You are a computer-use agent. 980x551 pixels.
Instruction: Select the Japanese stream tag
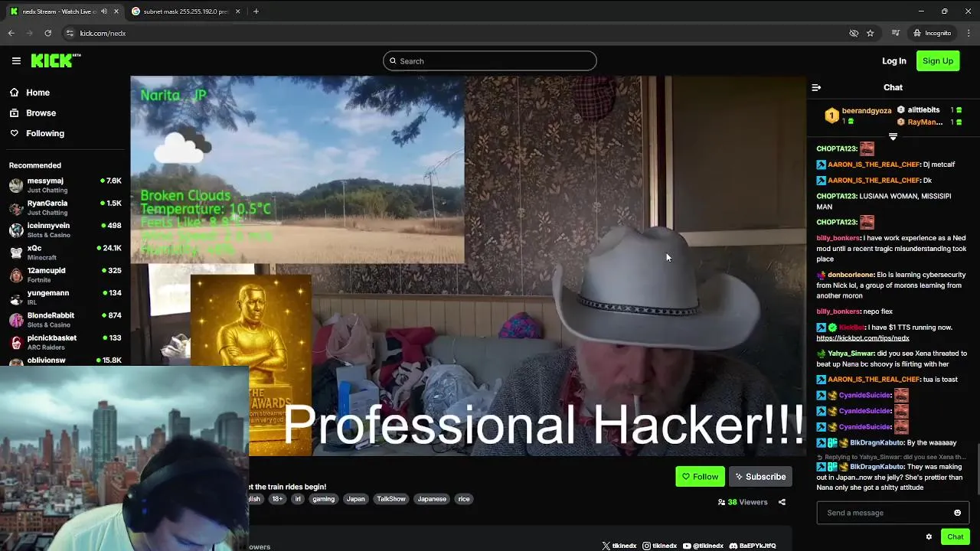[x=432, y=499]
